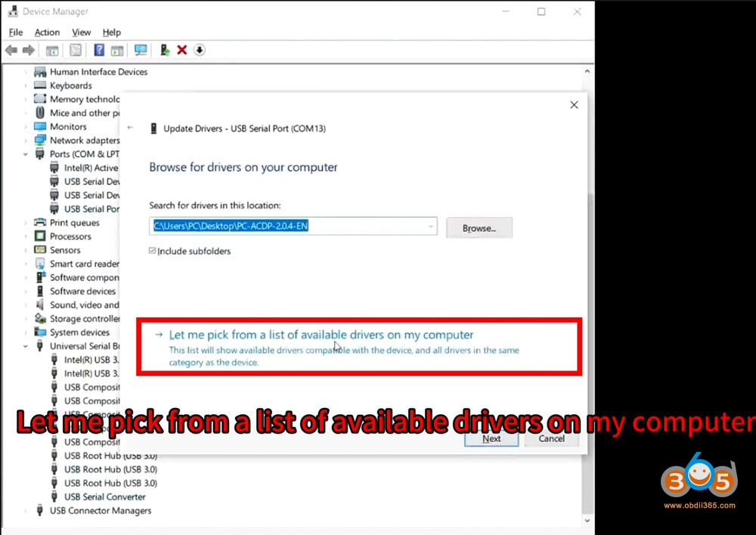This screenshot has height=535, width=756.
Task: Click the blue Help question mark icon
Action: (x=99, y=51)
